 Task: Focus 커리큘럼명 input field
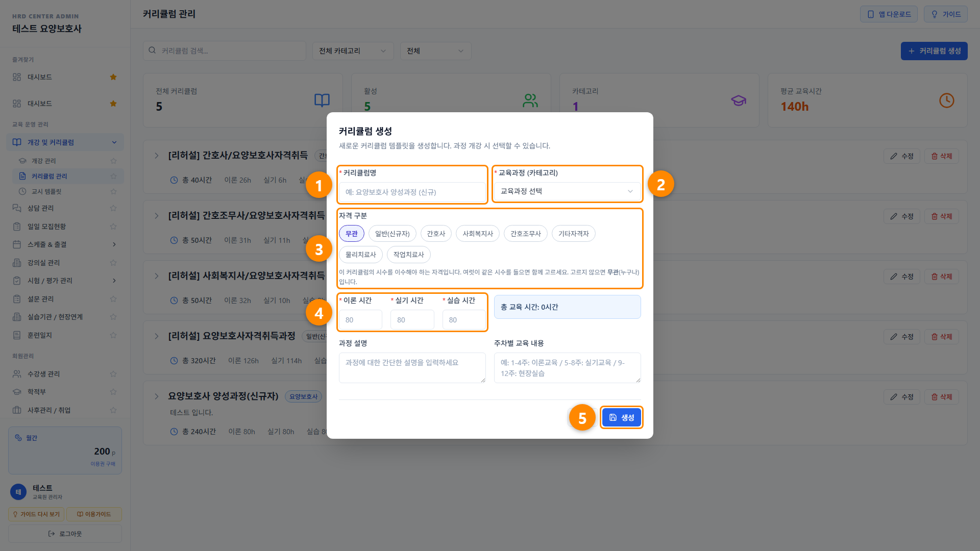[x=412, y=192]
